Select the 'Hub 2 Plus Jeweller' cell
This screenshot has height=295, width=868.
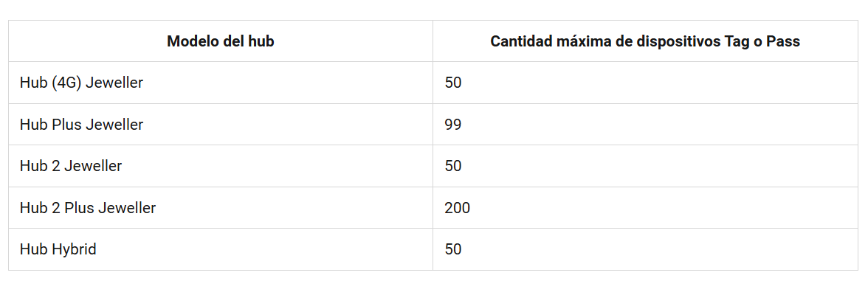[88, 208]
